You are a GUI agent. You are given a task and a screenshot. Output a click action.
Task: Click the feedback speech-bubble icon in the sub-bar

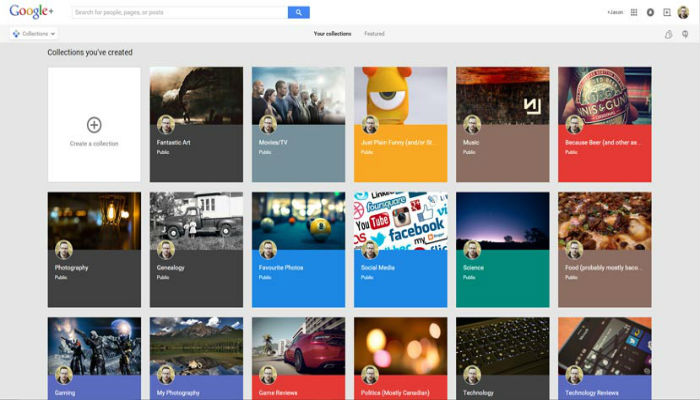click(685, 34)
